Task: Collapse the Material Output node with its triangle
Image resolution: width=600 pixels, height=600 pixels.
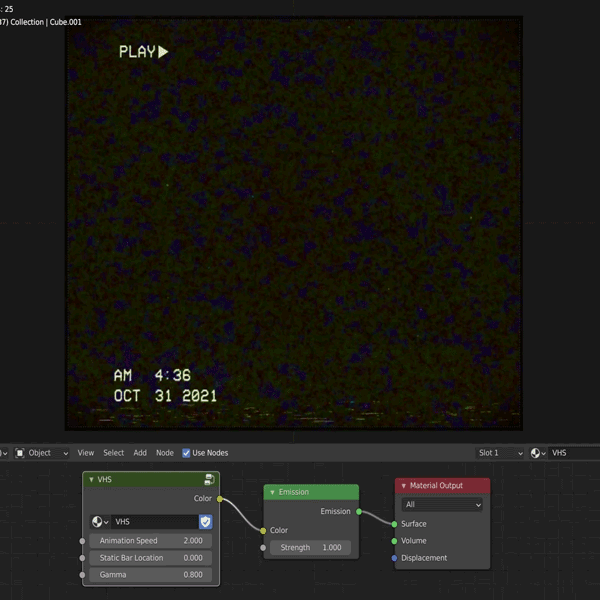Action: click(x=404, y=486)
